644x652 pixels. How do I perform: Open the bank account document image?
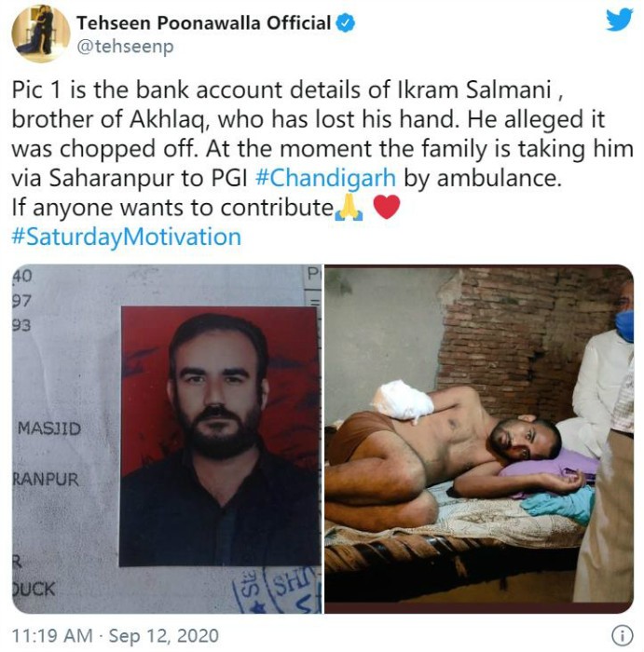point(167,439)
